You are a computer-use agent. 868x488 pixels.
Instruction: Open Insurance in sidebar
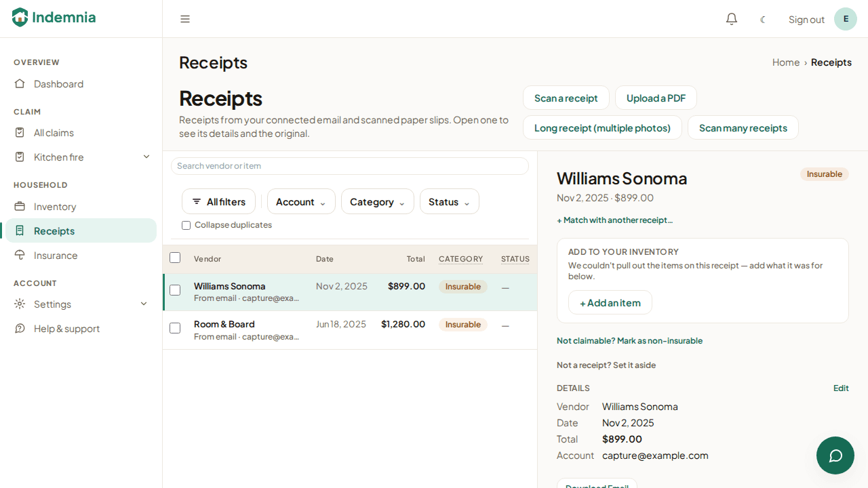point(81,256)
